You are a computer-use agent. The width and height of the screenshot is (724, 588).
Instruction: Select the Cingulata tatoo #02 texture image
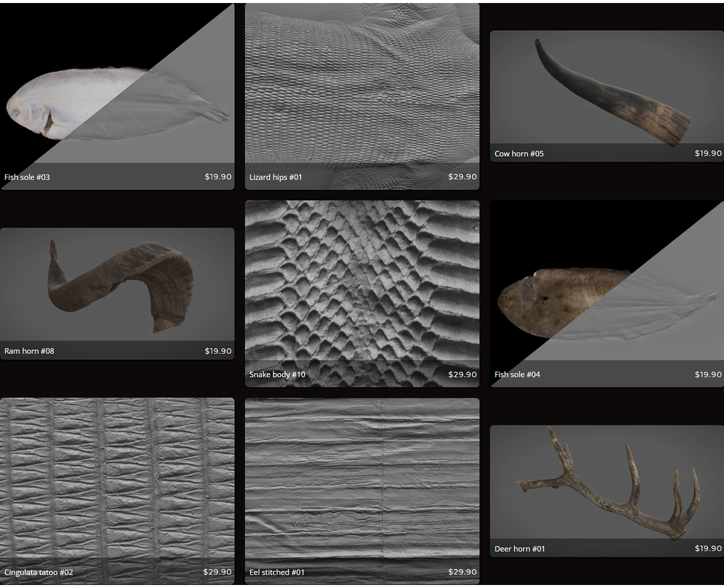(117, 479)
